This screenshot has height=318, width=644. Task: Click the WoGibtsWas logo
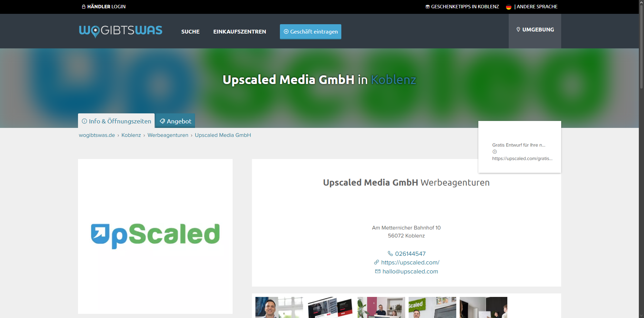pos(120,31)
